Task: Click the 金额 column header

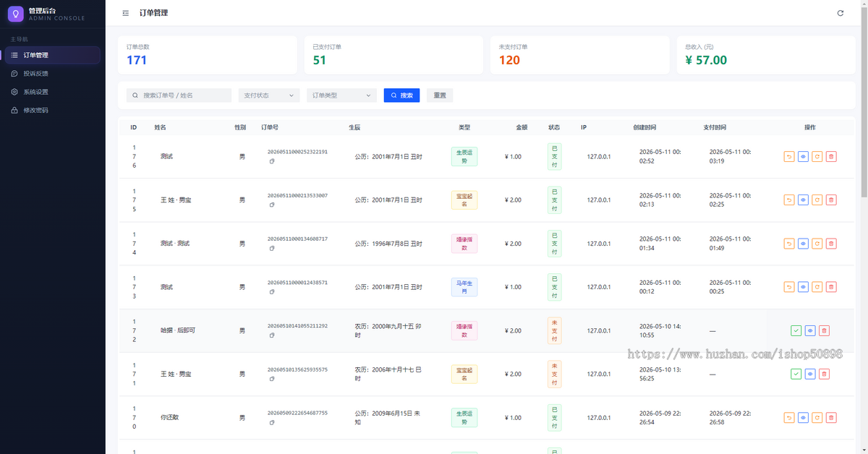Action: click(x=522, y=127)
